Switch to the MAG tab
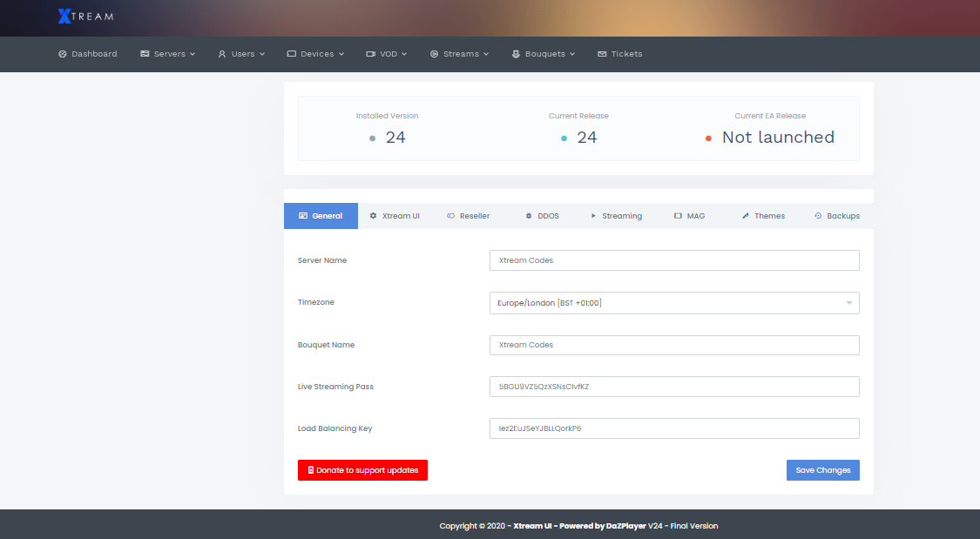This screenshot has width=980, height=539. (x=689, y=215)
